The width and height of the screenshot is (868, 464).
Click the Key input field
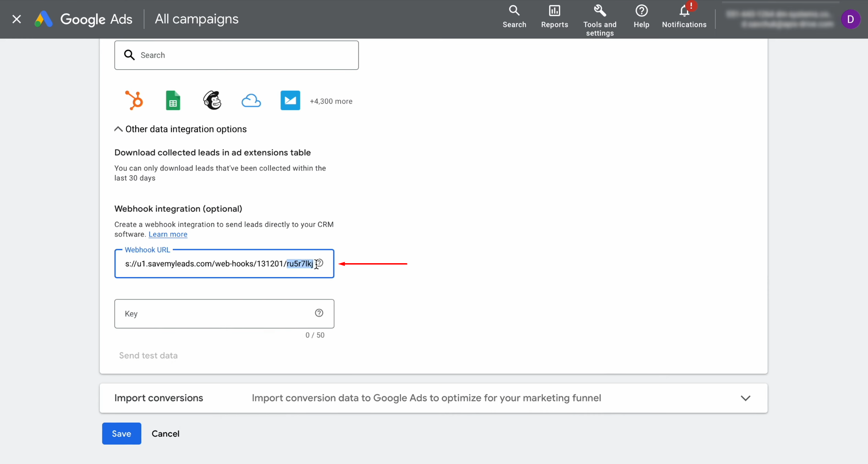click(224, 314)
